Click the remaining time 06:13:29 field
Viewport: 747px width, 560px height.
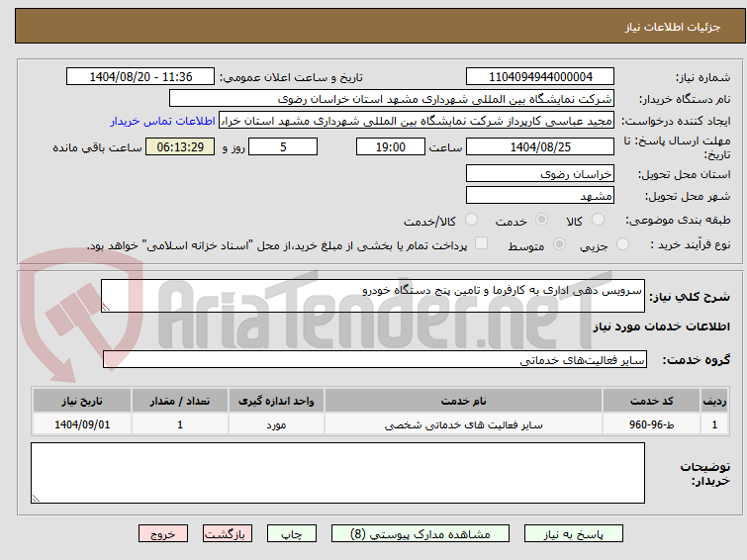[x=180, y=146]
